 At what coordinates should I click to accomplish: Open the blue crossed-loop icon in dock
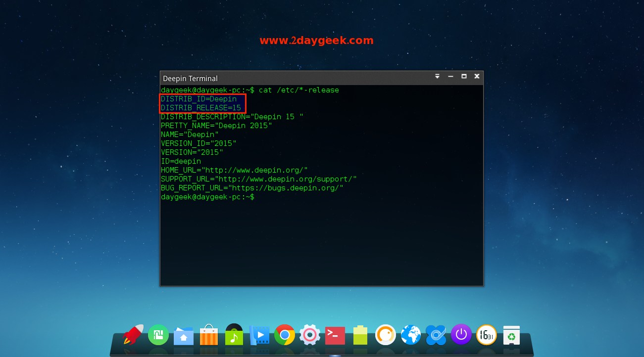click(436, 335)
